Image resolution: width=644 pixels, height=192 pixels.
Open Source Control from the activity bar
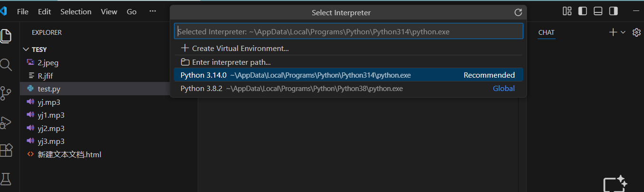coord(6,93)
